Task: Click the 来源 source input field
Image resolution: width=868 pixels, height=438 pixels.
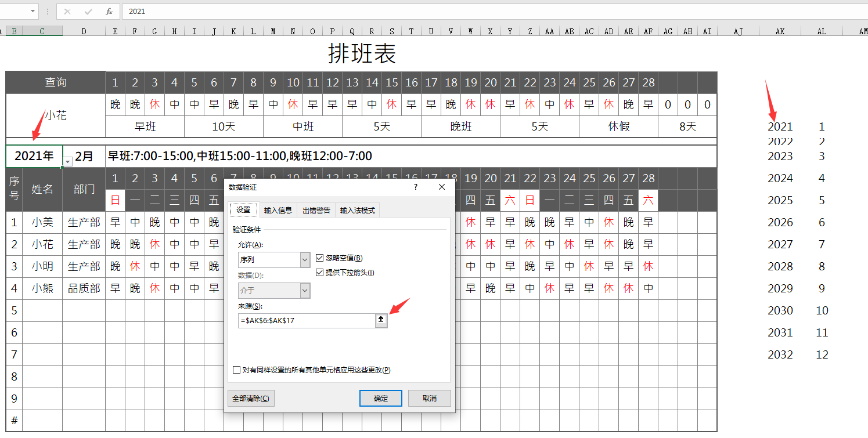Action: [x=306, y=320]
